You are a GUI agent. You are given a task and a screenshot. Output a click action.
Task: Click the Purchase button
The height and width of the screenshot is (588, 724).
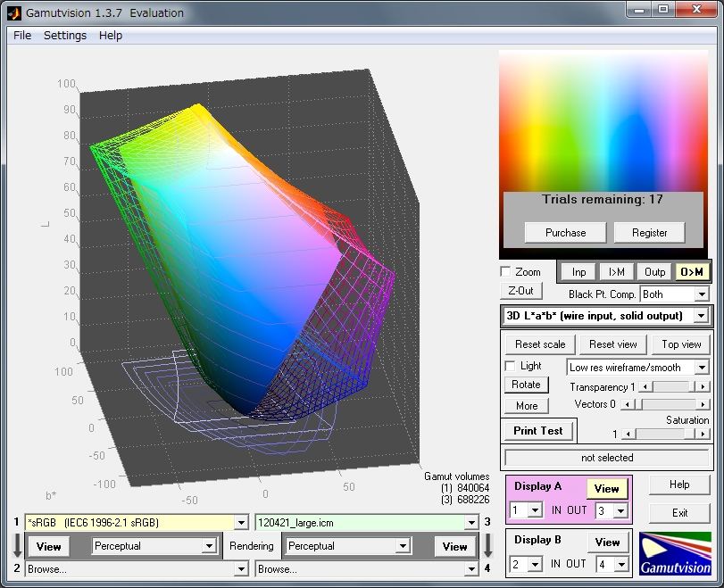(x=566, y=233)
